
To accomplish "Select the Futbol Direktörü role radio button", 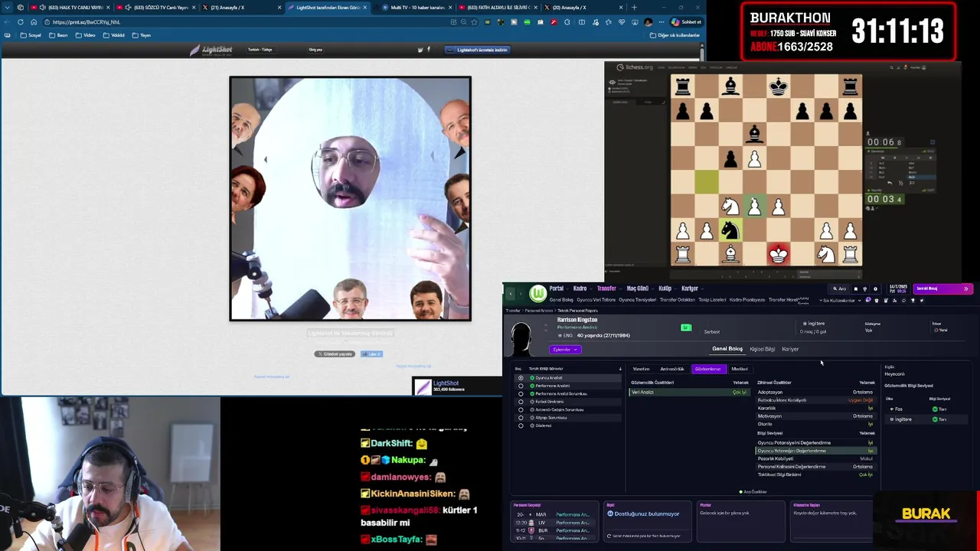I will pos(521,402).
